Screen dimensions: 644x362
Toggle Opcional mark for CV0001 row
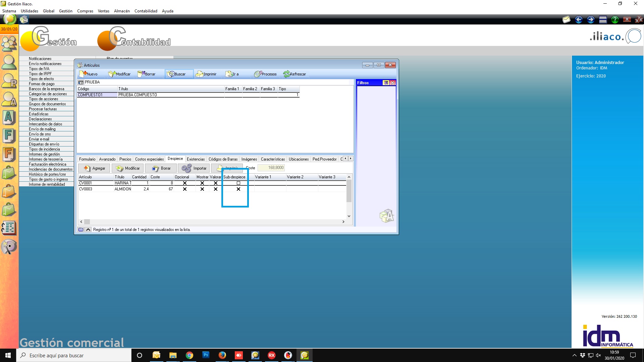pos(185,183)
